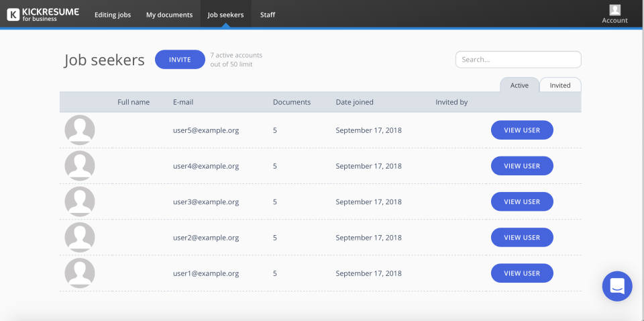
Task: Click avatar of user1@example.org
Action: coord(80,273)
